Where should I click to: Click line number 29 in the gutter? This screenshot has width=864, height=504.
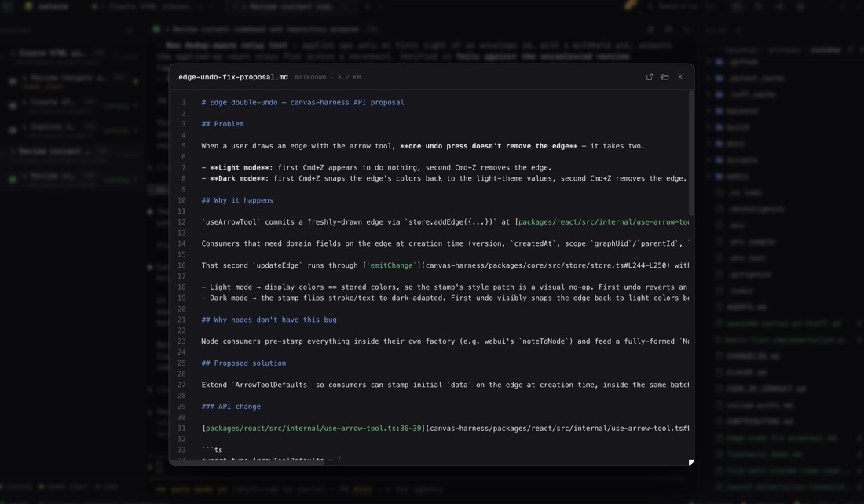[181, 407]
